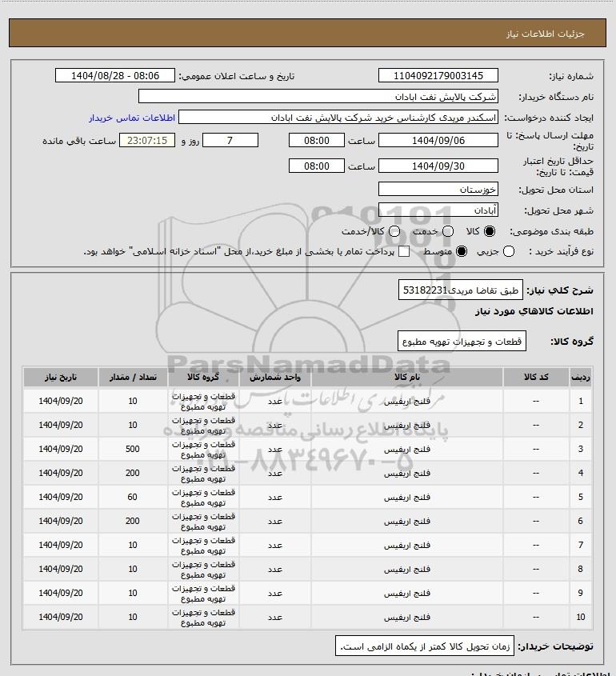Click quantity 200 in row 4

coord(132,473)
